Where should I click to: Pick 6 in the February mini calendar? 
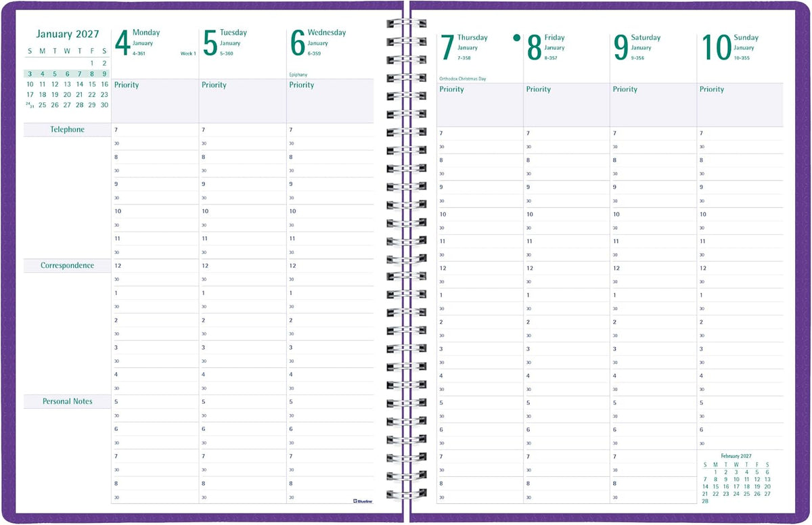coord(767,472)
